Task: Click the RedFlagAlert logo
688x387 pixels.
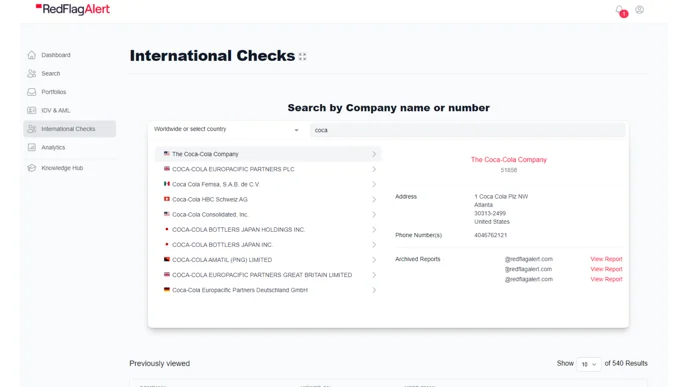Action: (73, 9)
